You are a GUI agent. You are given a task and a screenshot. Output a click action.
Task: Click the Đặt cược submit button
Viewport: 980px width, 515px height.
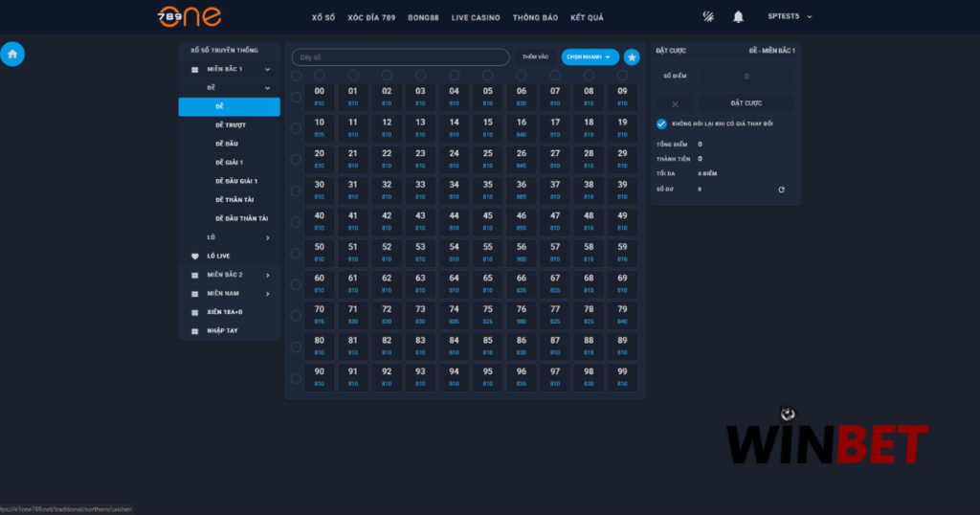[746, 103]
